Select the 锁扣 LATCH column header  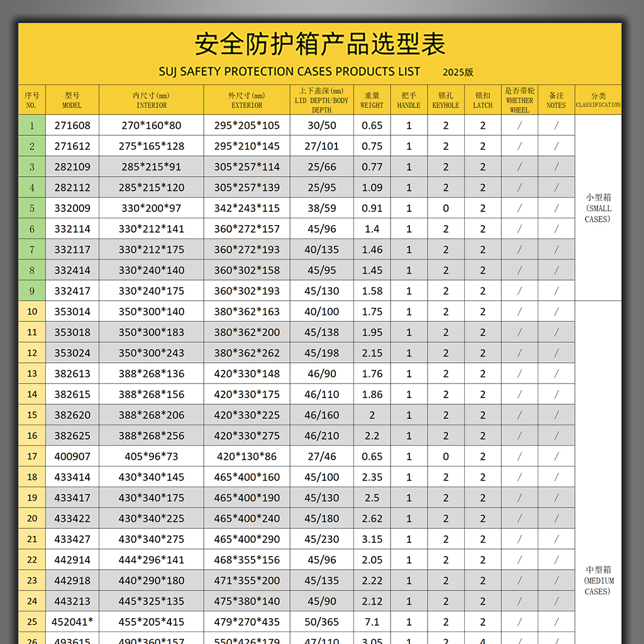pyautogui.click(x=482, y=100)
